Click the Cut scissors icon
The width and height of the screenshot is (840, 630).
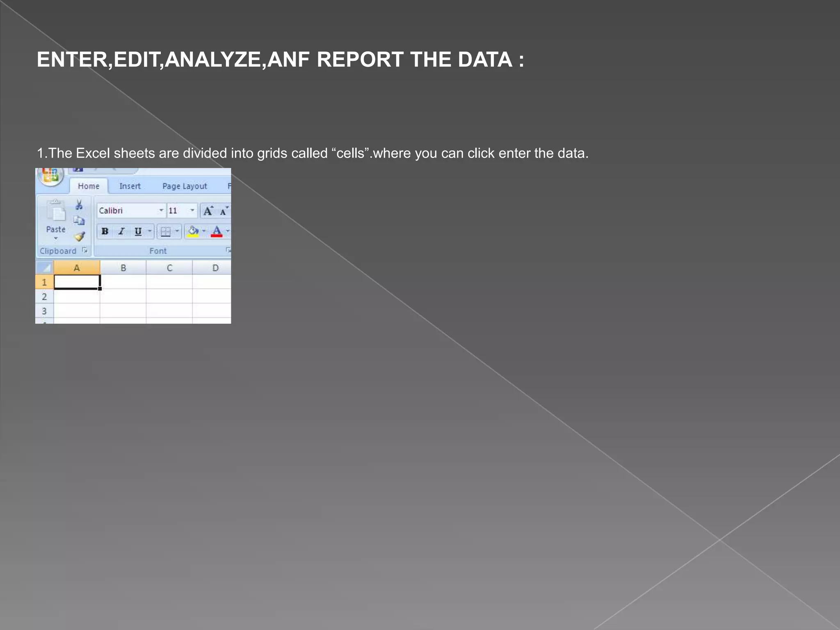tap(79, 204)
